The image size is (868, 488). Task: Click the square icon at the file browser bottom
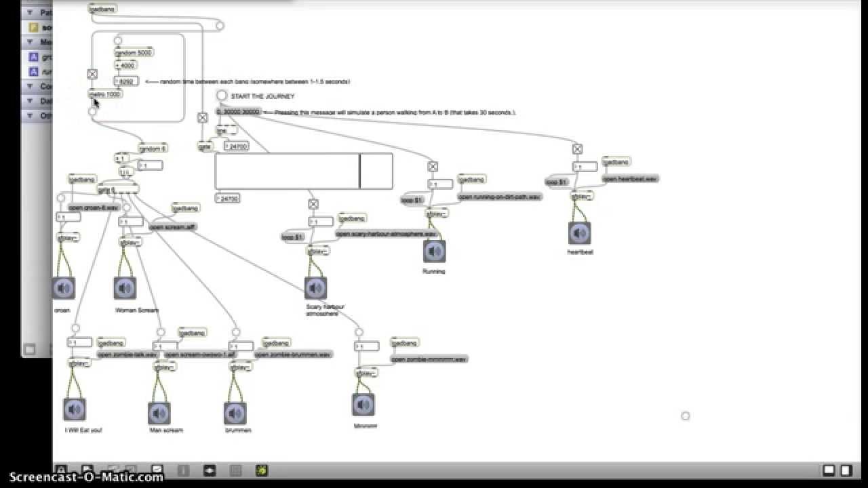point(29,350)
